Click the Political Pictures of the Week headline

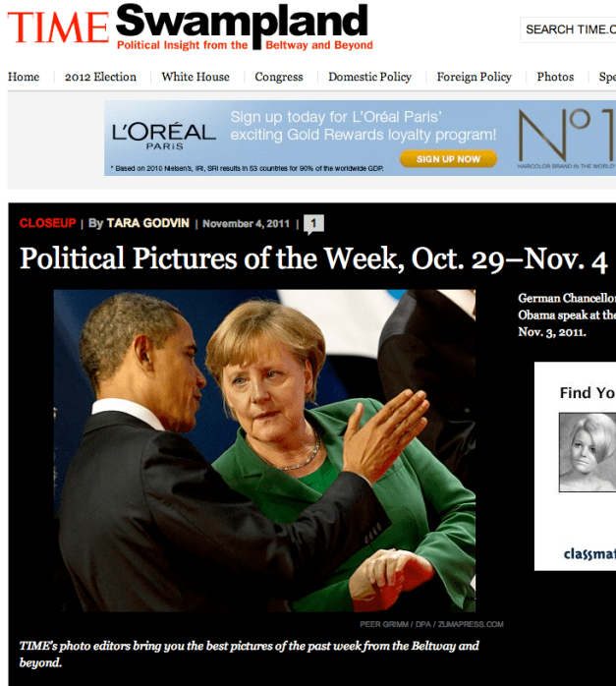(313, 258)
